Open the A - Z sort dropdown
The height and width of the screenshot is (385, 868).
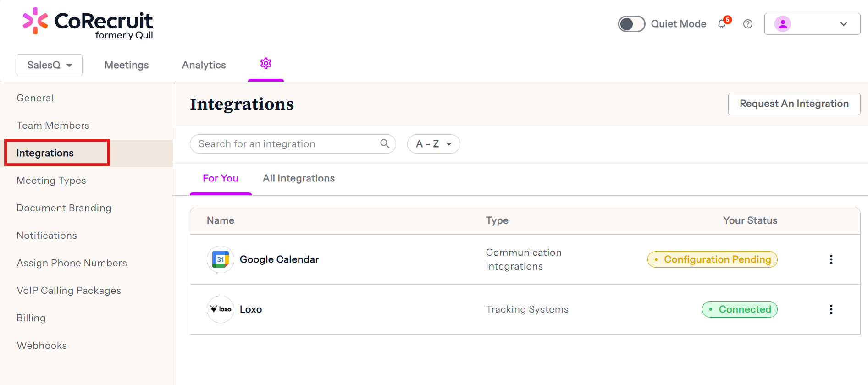click(x=433, y=144)
